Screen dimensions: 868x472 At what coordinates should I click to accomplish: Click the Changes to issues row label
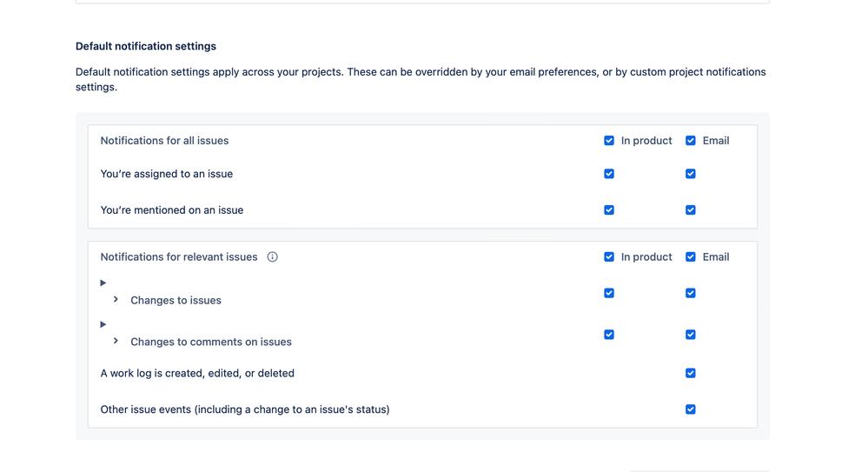(176, 301)
